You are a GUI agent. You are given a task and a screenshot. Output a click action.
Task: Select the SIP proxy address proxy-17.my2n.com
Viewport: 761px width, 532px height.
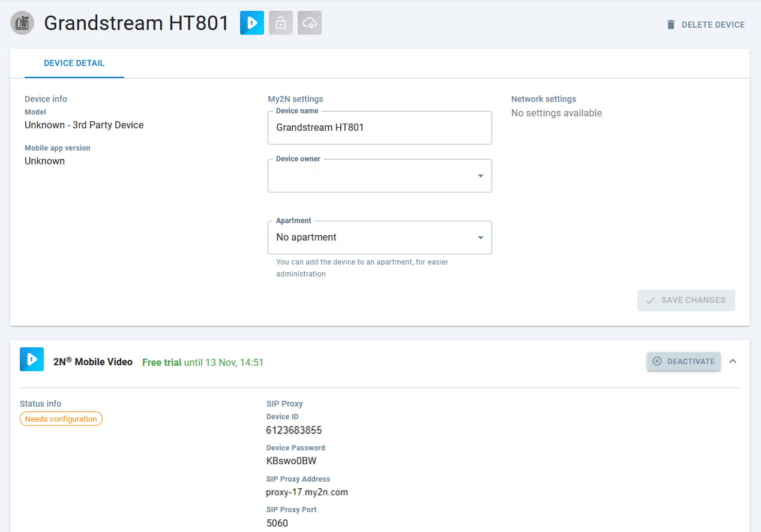coord(307,492)
